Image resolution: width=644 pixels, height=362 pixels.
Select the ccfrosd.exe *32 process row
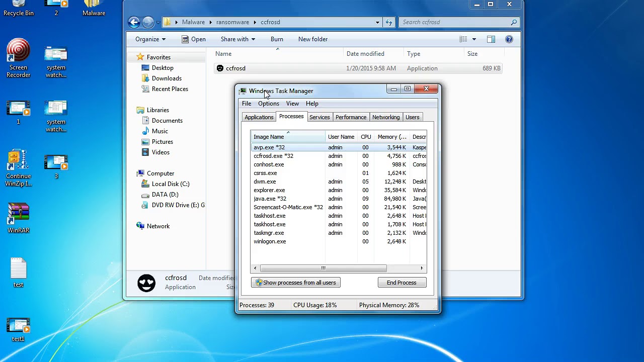(x=339, y=156)
